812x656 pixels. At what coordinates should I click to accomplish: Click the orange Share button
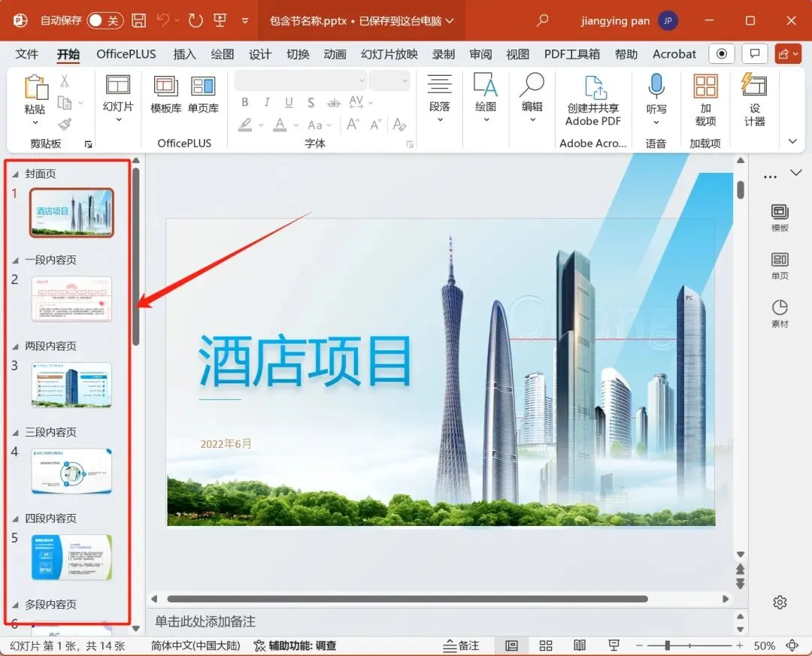click(x=788, y=54)
